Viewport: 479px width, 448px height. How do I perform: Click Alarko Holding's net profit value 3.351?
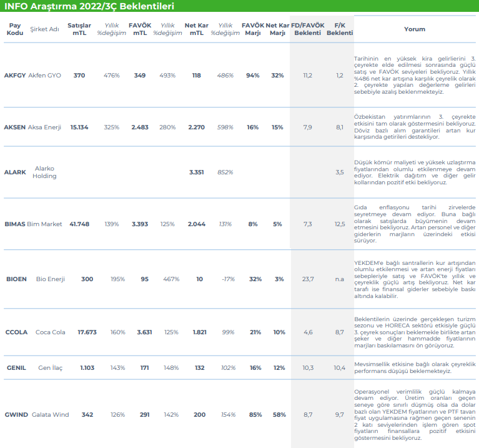point(197,172)
